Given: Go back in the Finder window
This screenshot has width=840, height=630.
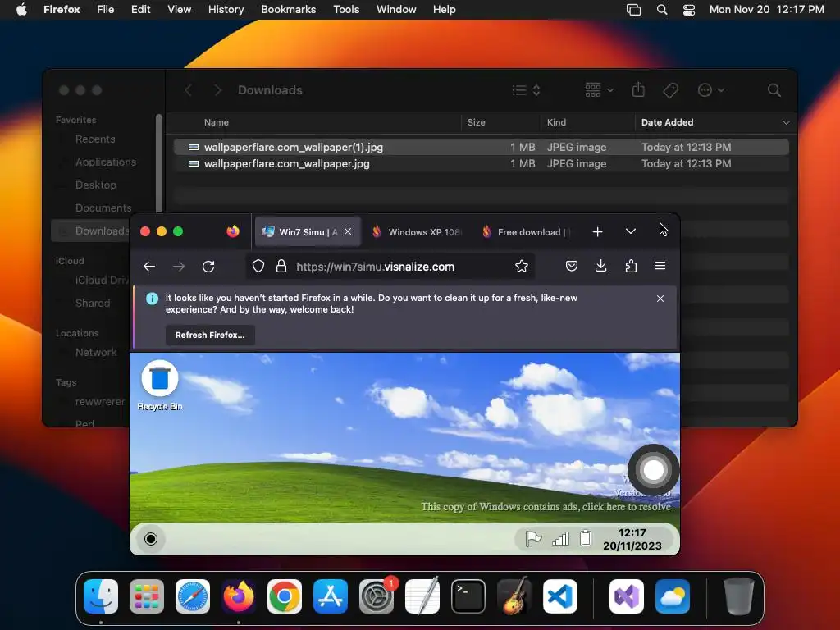Looking at the screenshot, I should point(188,90).
